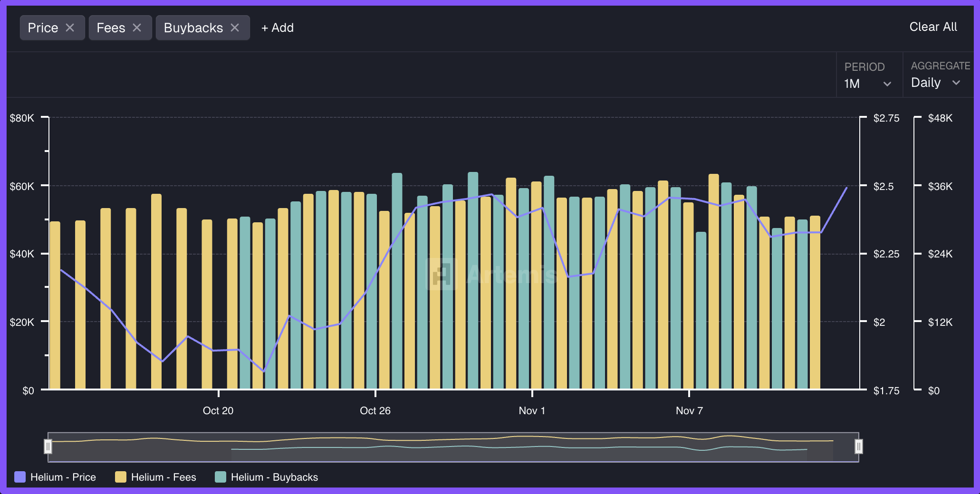Click the right range slider handle icon
The image size is (980, 494).
858,447
